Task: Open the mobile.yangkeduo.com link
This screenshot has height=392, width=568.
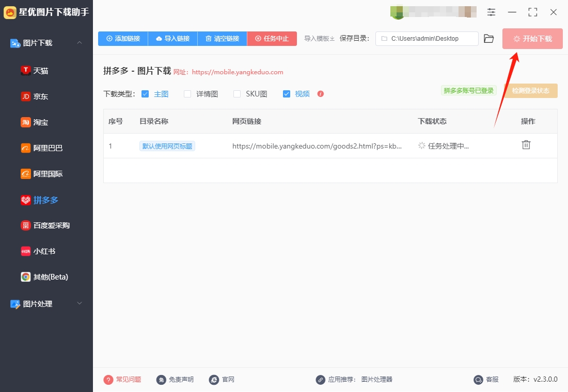Action: click(x=238, y=72)
